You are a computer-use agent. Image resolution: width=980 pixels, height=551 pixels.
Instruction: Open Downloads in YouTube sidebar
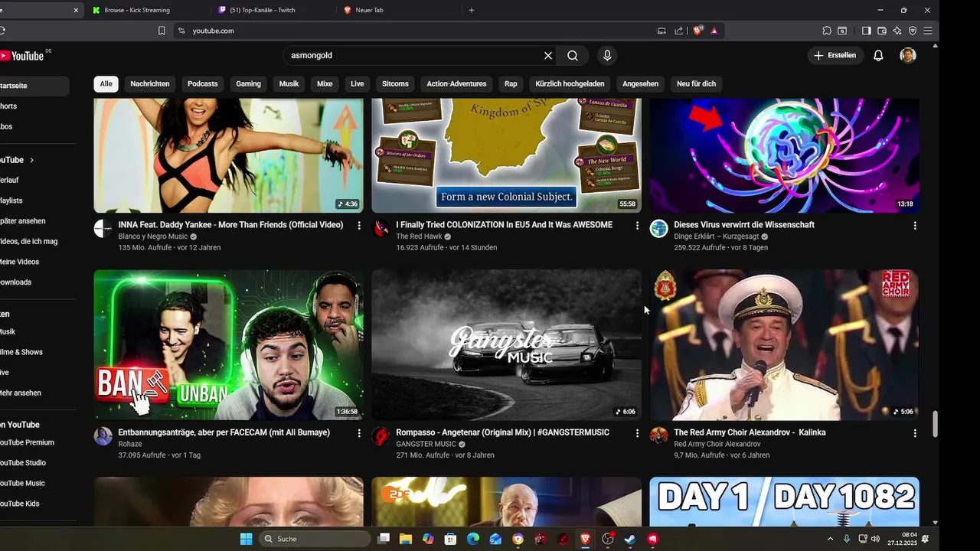coord(16,282)
